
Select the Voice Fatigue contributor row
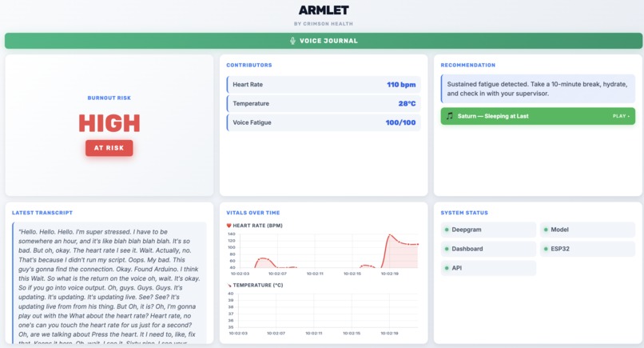coord(324,122)
